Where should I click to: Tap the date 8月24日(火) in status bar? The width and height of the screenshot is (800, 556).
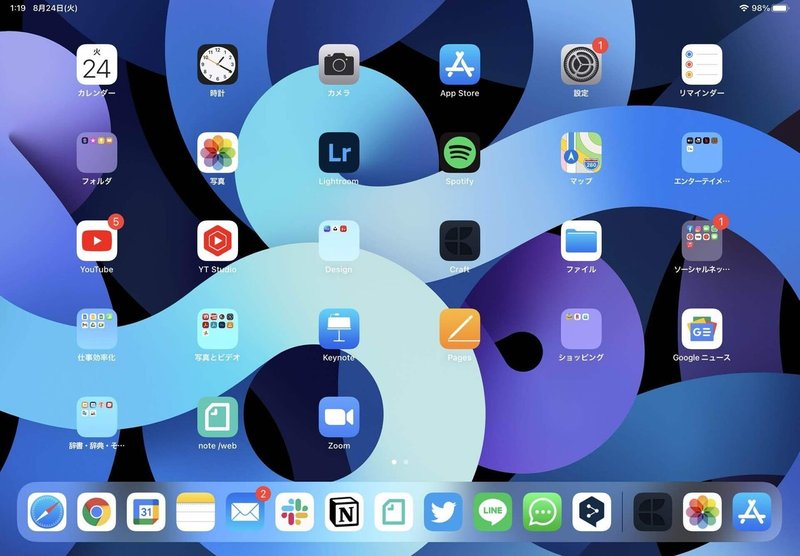55,8
